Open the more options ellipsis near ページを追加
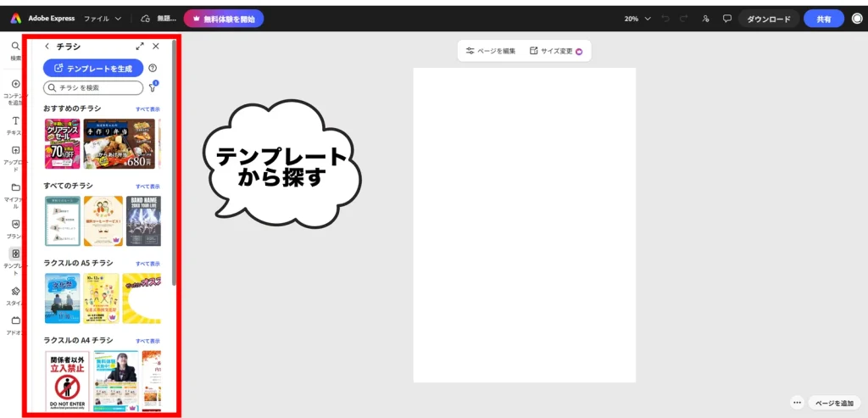The height and width of the screenshot is (418, 868). (x=797, y=403)
